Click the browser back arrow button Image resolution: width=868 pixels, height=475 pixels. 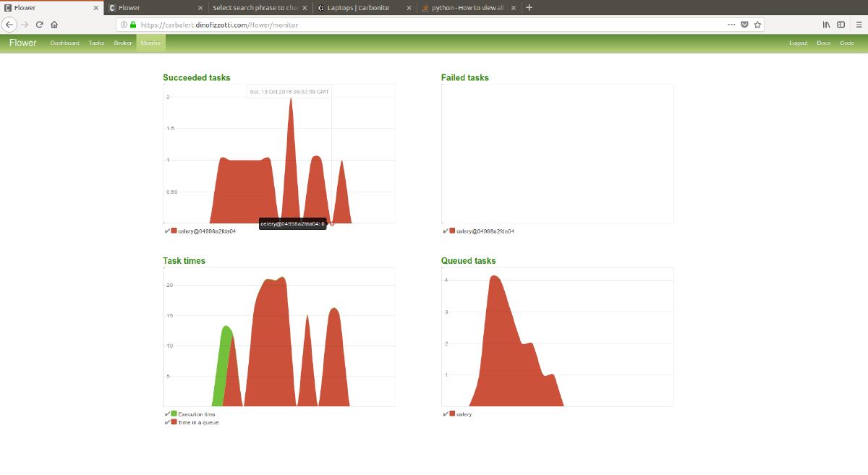pos(10,24)
